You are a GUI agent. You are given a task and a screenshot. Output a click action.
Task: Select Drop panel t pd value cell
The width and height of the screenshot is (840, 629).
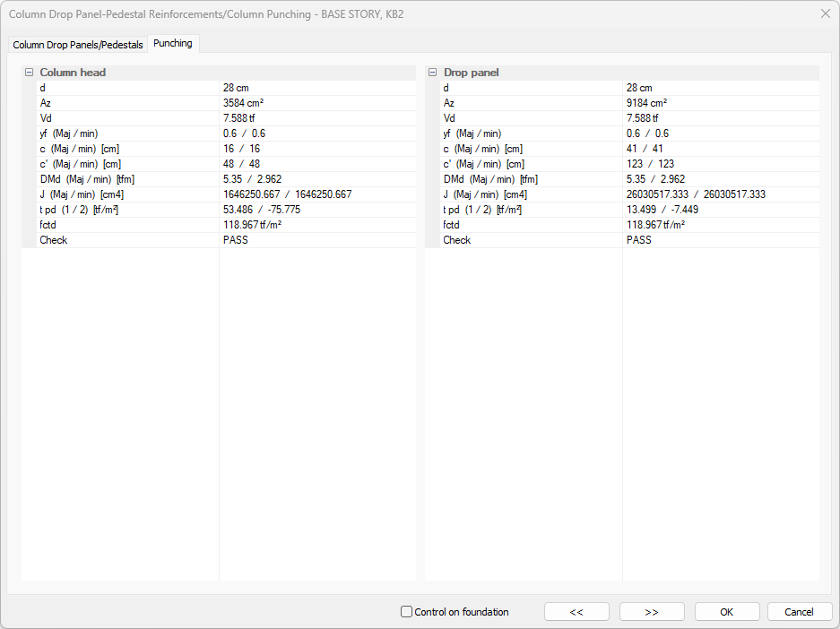click(662, 210)
